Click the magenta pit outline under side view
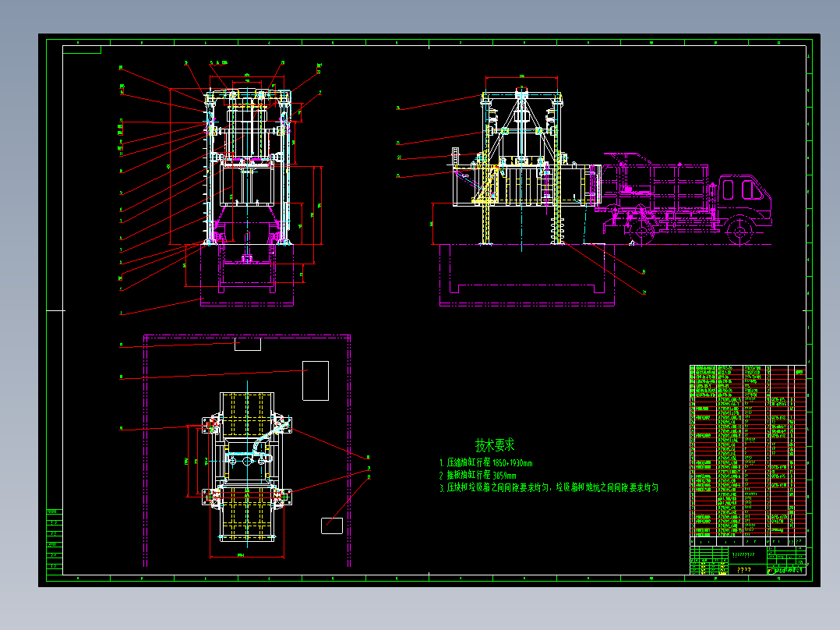 tap(527, 275)
